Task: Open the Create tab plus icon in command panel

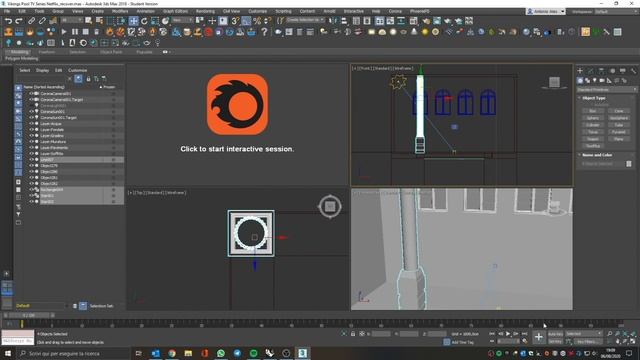Action: tap(580, 71)
